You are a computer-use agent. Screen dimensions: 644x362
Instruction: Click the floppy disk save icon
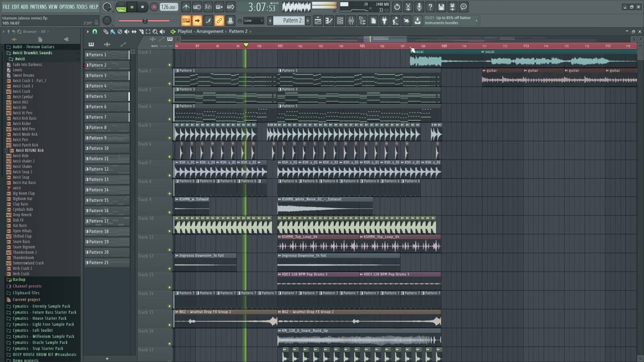point(441,7)
